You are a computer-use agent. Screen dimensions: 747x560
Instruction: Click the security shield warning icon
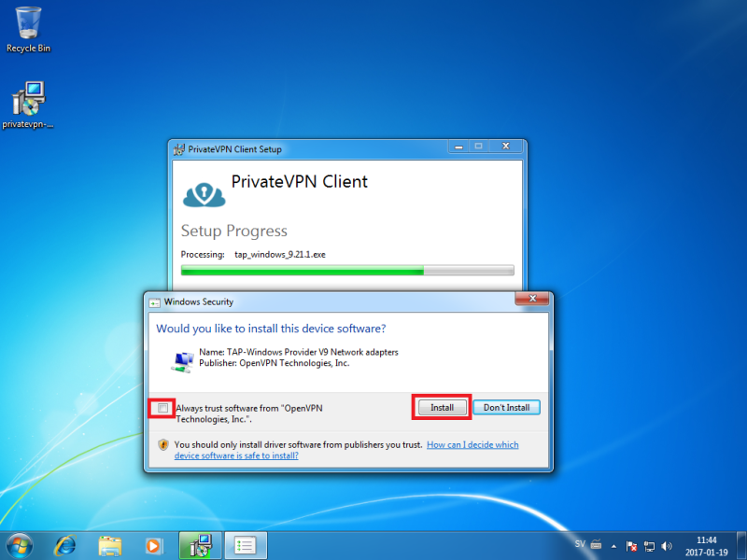coord(163,445)
